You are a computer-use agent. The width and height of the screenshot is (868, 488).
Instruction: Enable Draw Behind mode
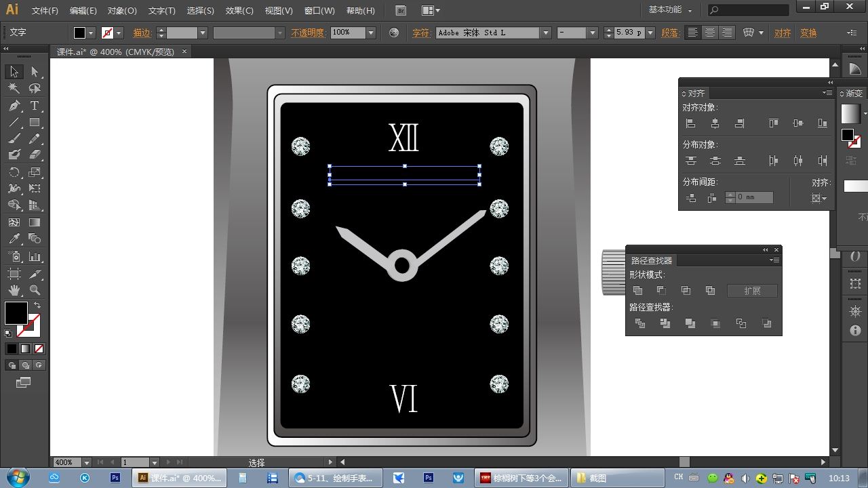25,365
